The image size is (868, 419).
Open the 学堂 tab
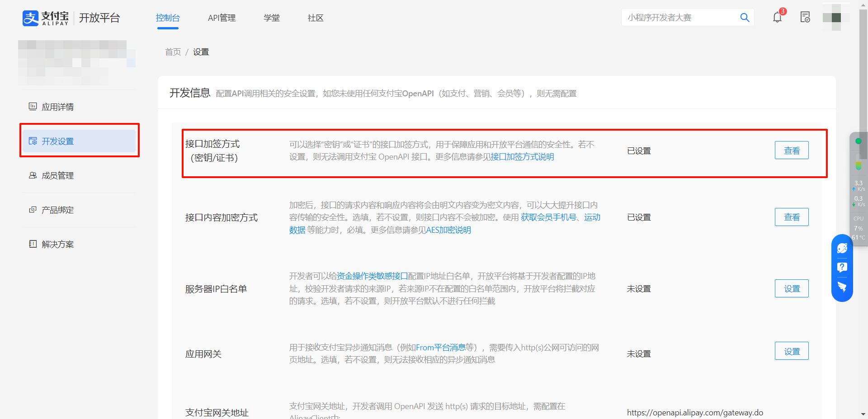click(272, 18)
